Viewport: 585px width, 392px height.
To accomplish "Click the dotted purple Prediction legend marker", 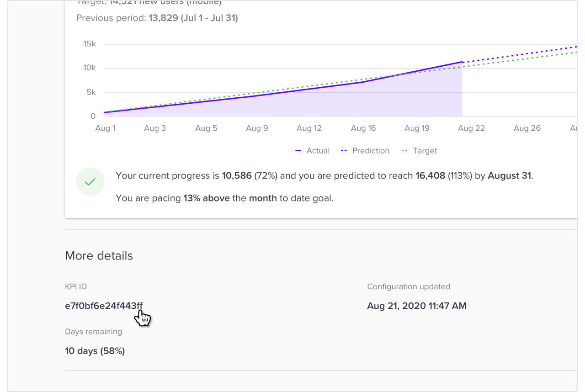I will tap(344, 151).
